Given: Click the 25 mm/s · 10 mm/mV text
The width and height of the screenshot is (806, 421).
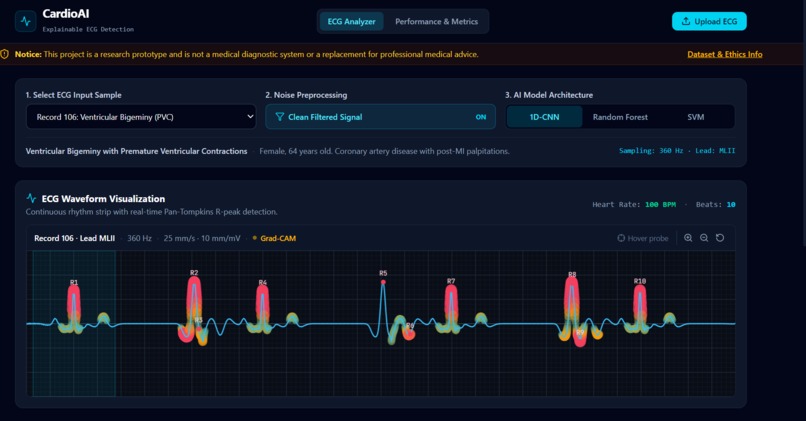Looking at the screenshot, I should coord(202,238).
